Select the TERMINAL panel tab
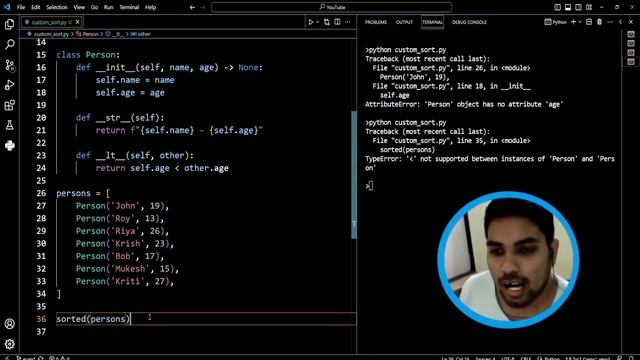 (432, 22)
